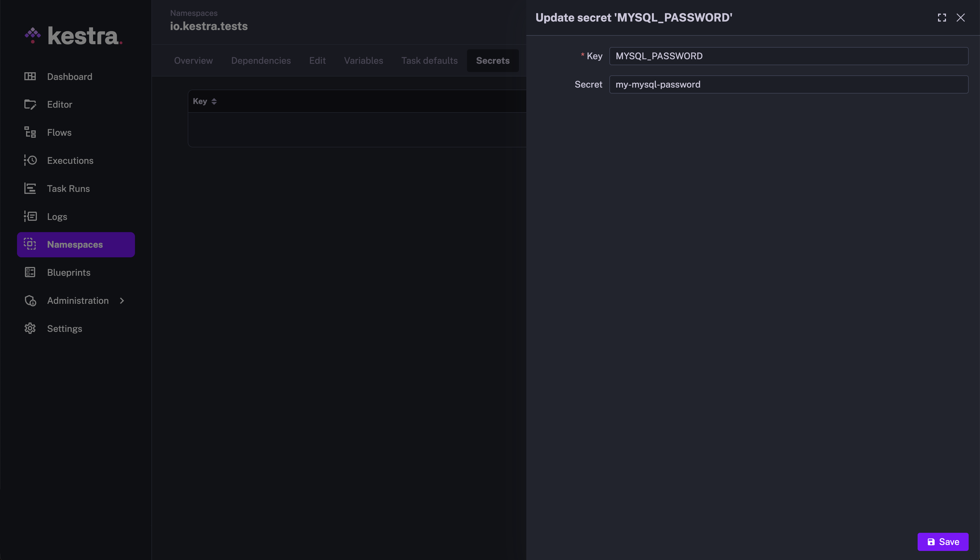Screen dimensions: 980x560
Task: Open Logs via its sidebar icon
Action: pyautogui.click(x=30, y=217)
